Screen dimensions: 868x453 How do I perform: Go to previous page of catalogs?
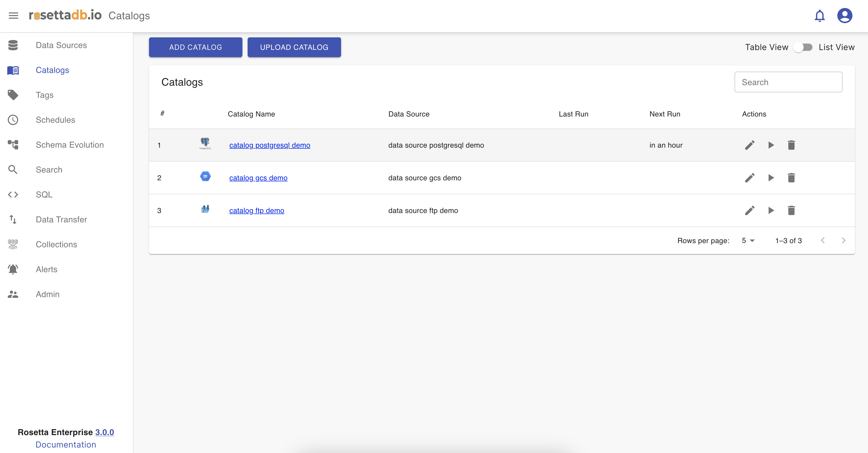823,241
